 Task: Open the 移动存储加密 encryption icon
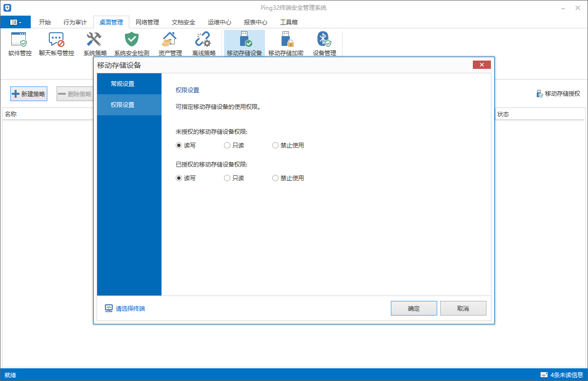click(286, 44)
